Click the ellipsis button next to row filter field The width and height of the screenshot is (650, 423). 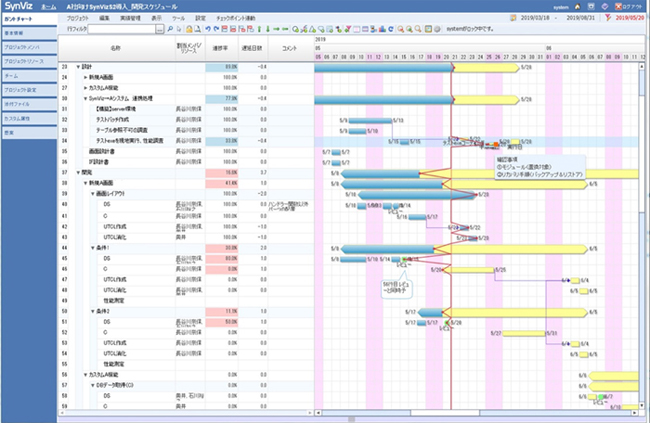[x=160, y=29]
